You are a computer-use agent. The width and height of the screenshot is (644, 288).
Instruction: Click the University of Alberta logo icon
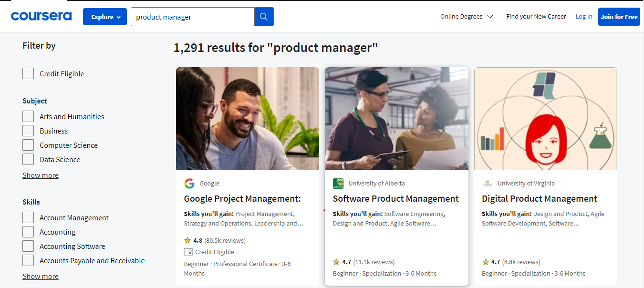[338, 184]
